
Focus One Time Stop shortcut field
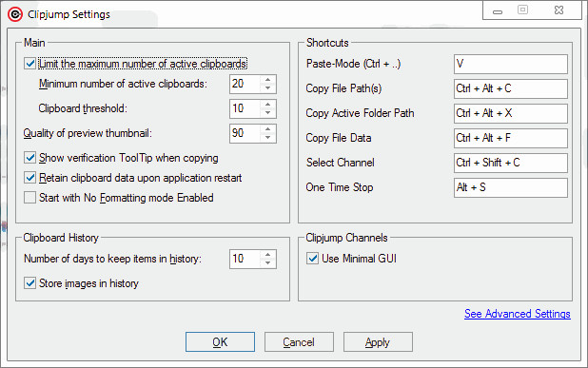pyautogui.click(x=511, y=187)
